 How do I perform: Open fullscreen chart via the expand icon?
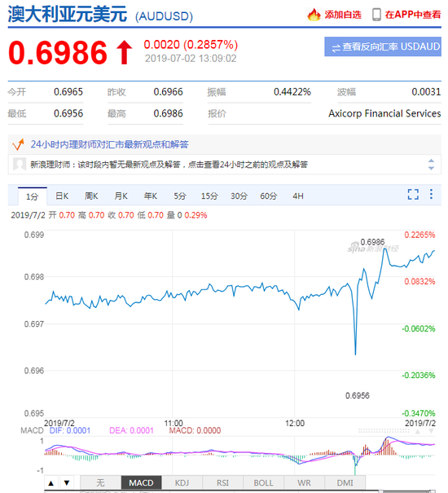[x=413, y=194]
